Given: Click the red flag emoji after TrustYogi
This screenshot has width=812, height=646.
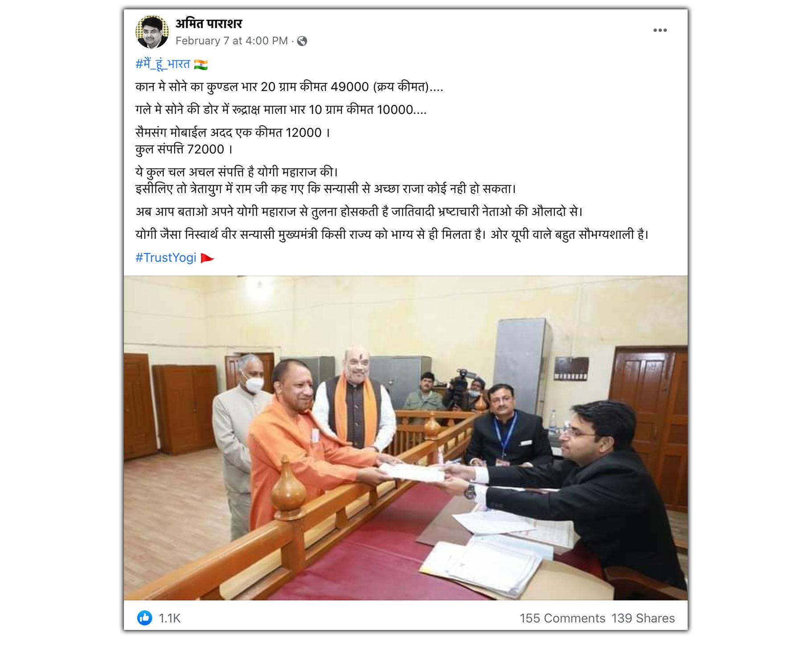Looking at the screenshot, I should [x=207, y=258].
